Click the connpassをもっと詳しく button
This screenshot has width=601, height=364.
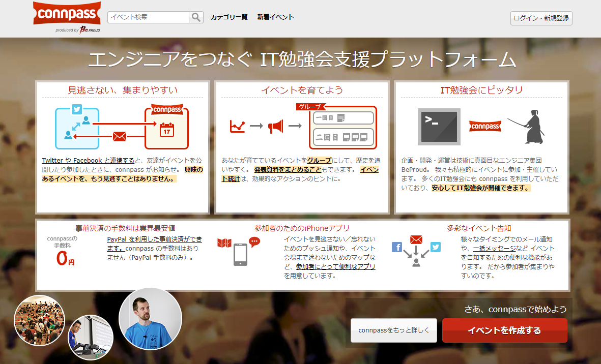[x=393, y=330]
